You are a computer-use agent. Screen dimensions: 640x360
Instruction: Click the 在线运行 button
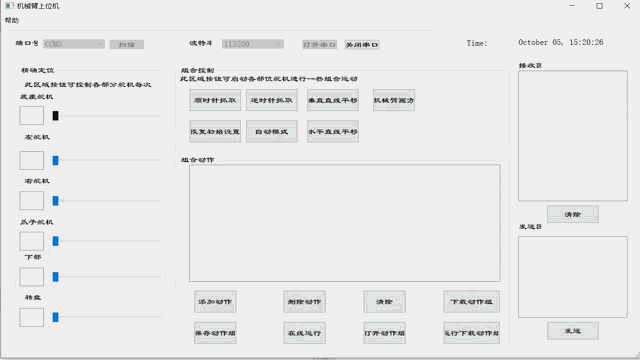coord(304,333)
